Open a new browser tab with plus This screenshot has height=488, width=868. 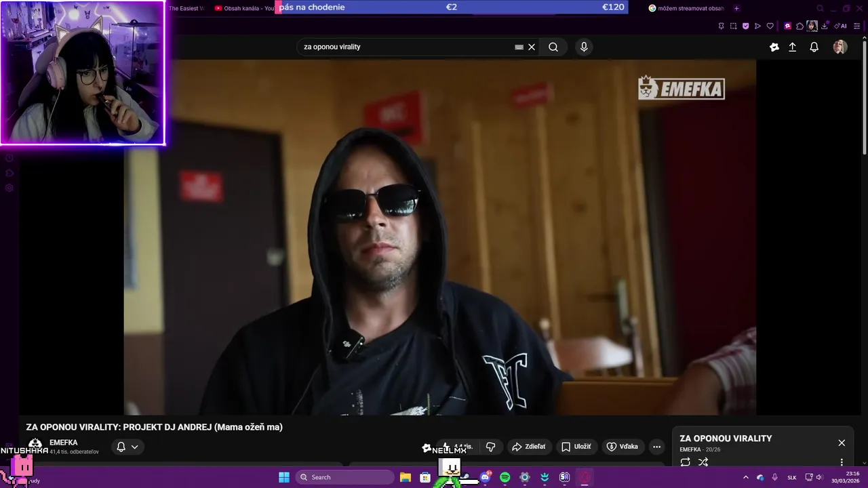pos(736,8)
